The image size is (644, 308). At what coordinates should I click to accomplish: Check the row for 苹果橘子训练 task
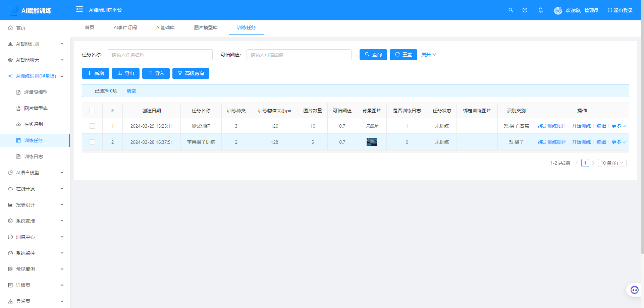point(92,142)
